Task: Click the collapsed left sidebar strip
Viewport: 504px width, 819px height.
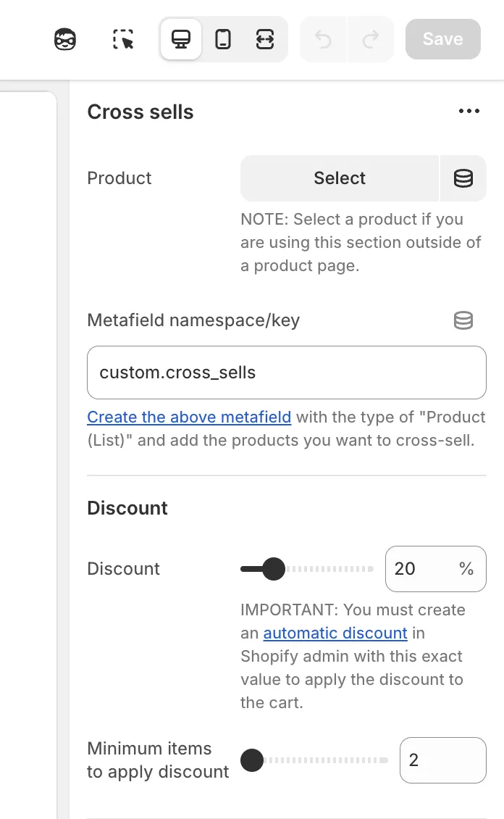Action: pyautogui.click(x=29, y=435)
